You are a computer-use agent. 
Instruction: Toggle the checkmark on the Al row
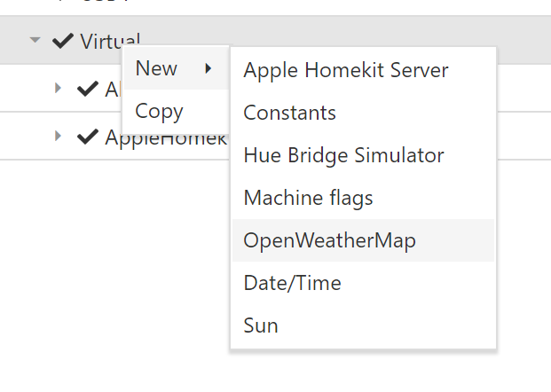pyautogui.click(x=88, y=89)
